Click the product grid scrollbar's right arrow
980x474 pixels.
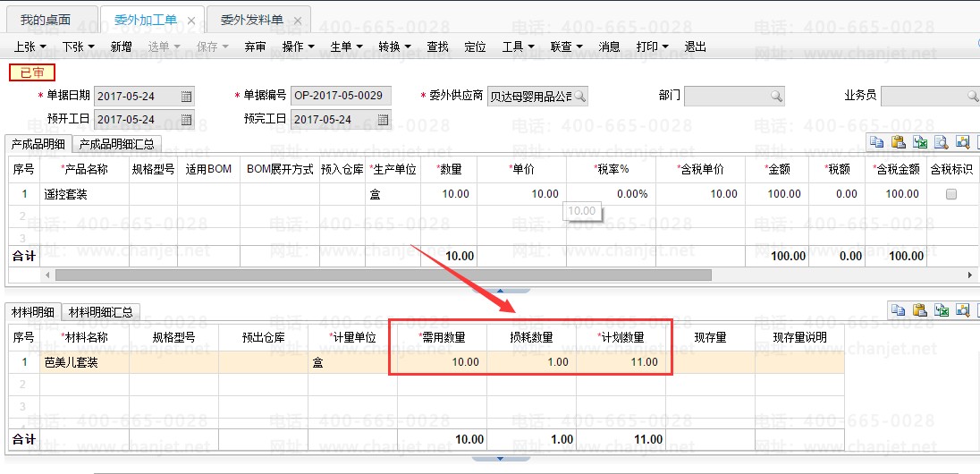(970, 275)
